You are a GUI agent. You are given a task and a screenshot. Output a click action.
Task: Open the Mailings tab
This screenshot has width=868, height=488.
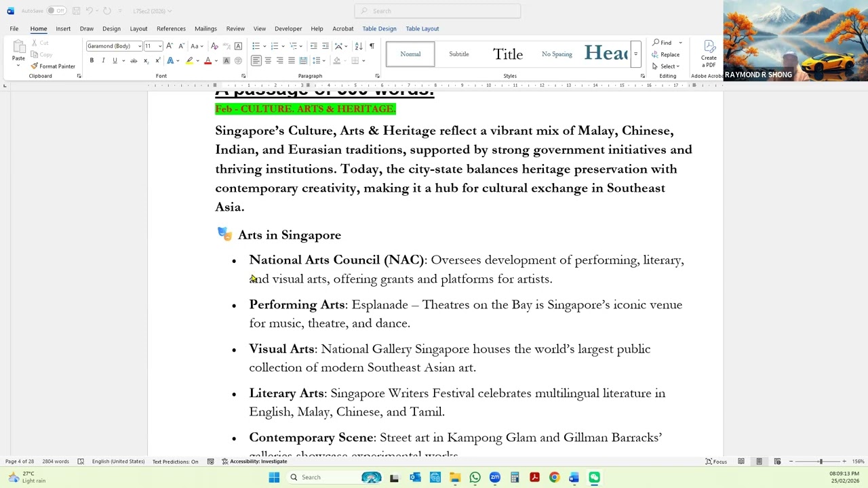(205, 28)
